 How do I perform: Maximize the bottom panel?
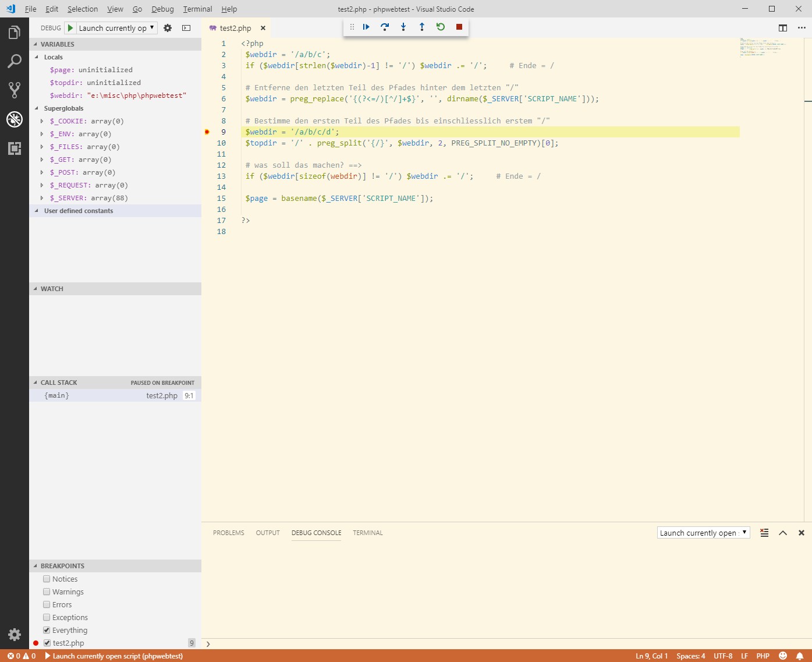pos(783,533)
